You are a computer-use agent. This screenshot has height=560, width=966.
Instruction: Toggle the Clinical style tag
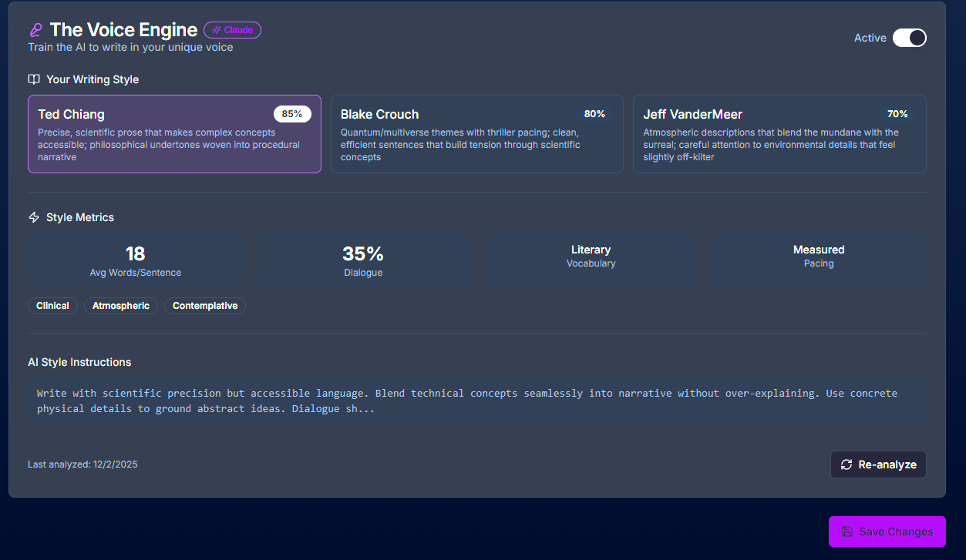52,306
